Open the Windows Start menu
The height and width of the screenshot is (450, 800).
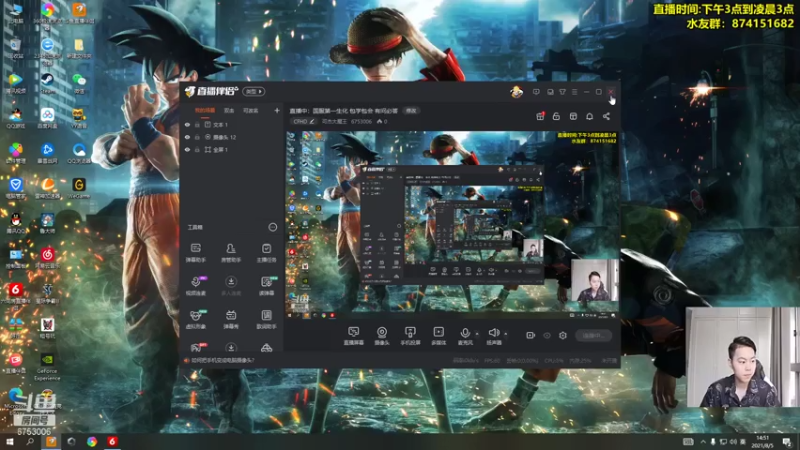[9, 441]
